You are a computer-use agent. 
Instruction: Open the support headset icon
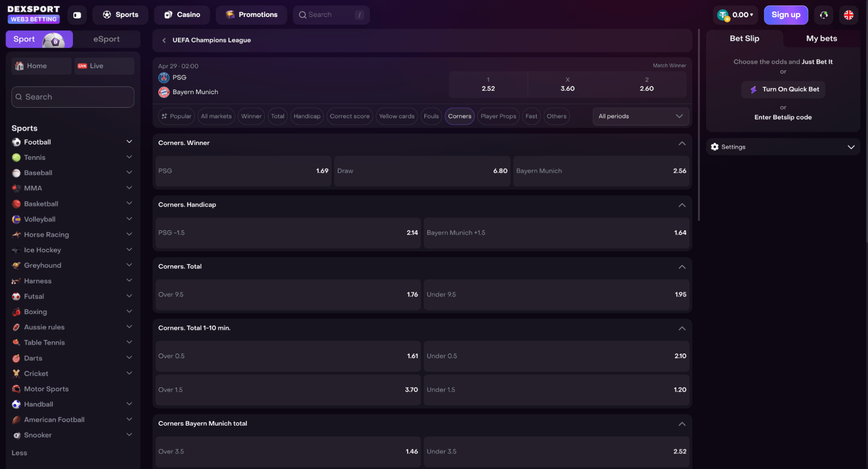[823, 15]
